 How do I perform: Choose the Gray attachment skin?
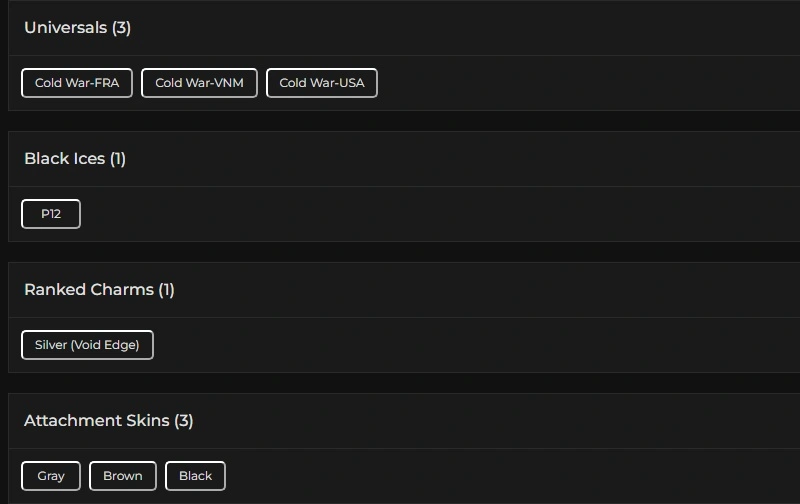pos(51,476)
